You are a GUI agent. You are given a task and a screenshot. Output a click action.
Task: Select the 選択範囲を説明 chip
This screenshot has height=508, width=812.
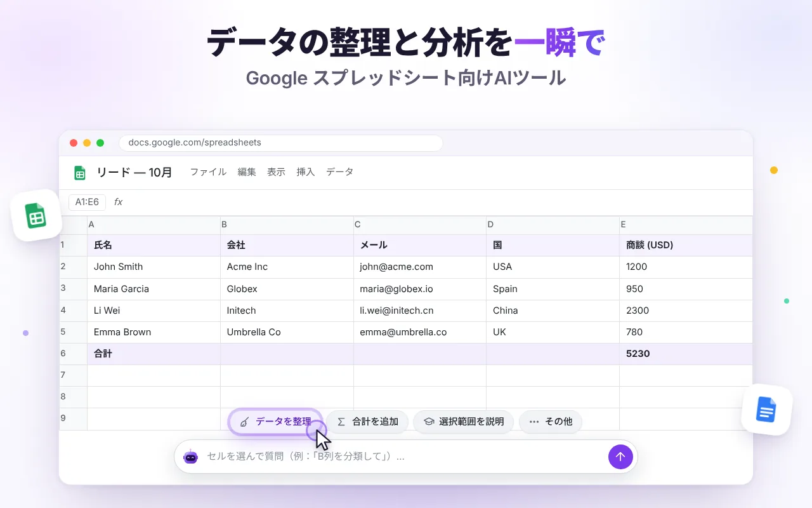tap(464, 422)
